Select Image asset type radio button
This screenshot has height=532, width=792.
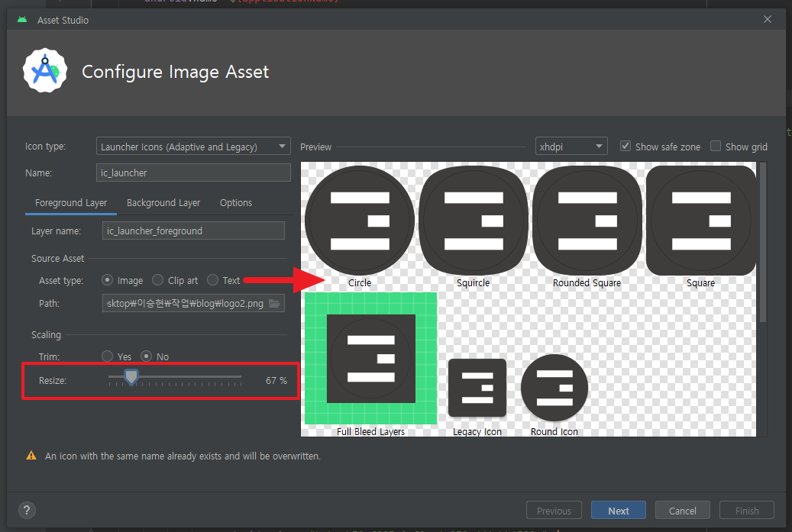tap(107, 279)
